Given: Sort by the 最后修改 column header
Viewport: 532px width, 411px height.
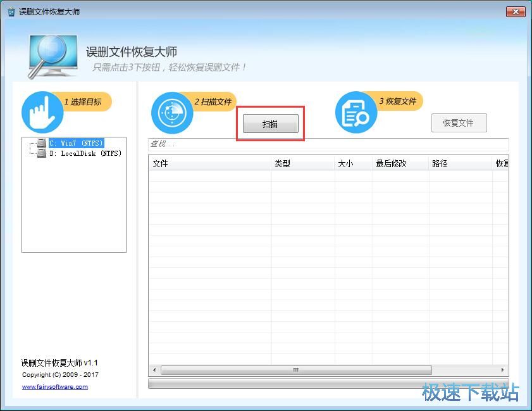Looking at the screenshot, I should coord(400,163).
